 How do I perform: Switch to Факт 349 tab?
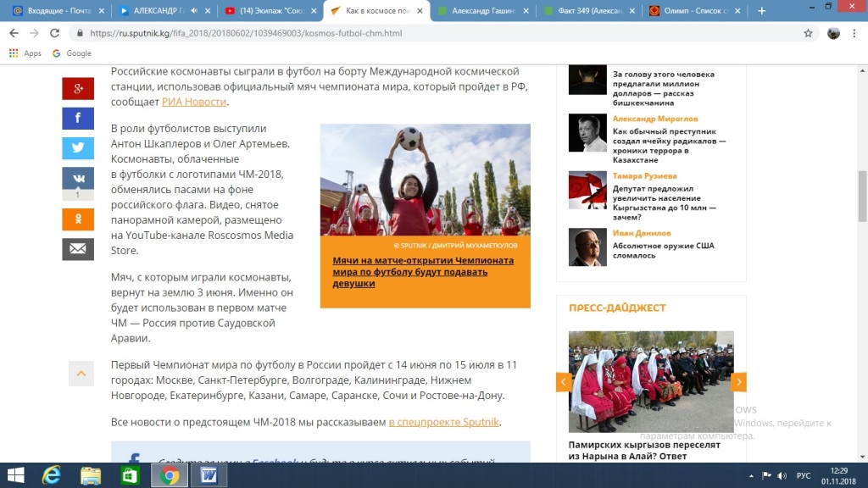tap(588, 10)
